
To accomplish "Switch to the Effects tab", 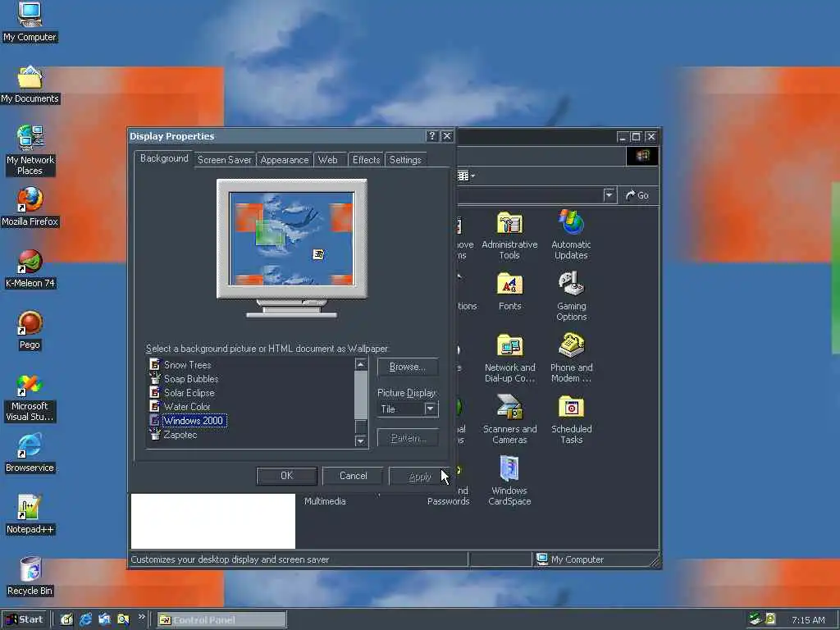I will (x=367, y=160).
